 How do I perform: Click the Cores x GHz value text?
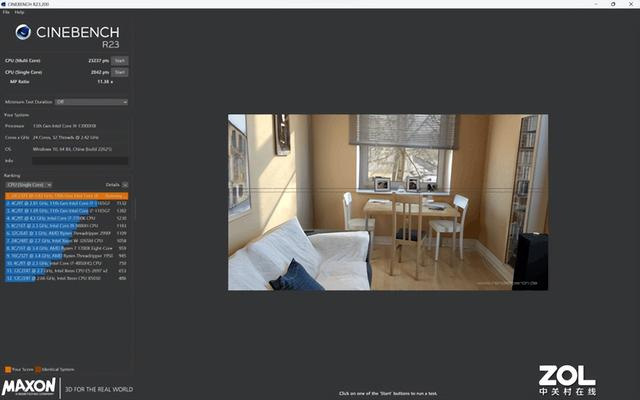pyautogui.click(x=66, y=138)
